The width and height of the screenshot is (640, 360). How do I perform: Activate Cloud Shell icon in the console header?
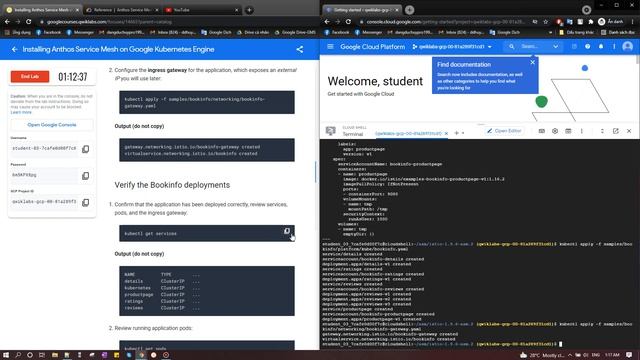574,47
